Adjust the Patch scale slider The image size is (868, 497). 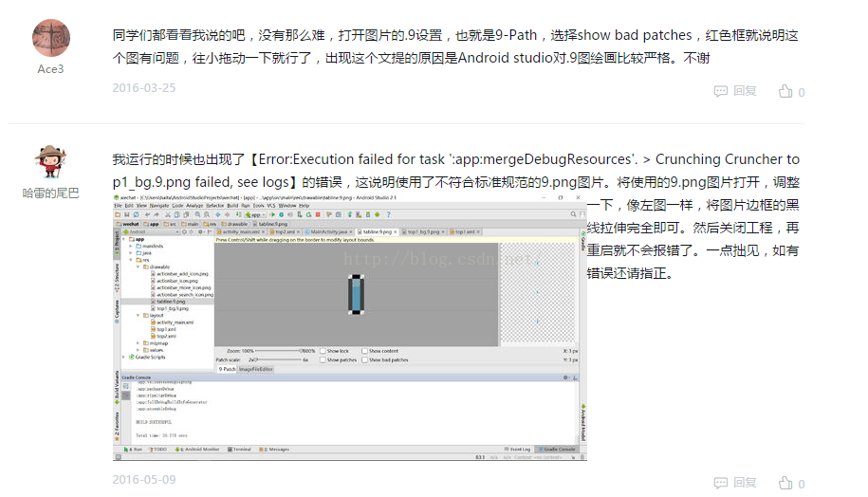(279, 359)
